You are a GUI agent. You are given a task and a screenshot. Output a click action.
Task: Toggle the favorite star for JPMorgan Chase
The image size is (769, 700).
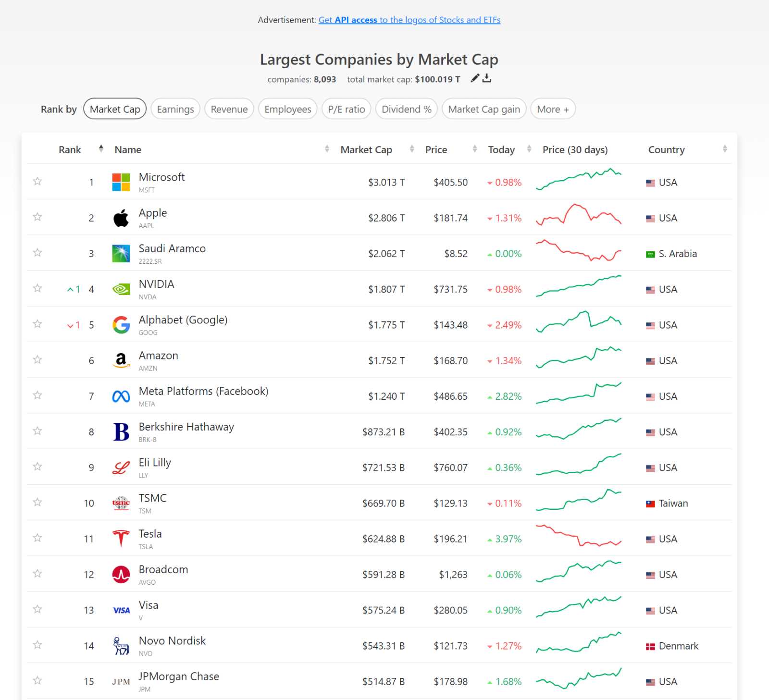click(37, 680)
